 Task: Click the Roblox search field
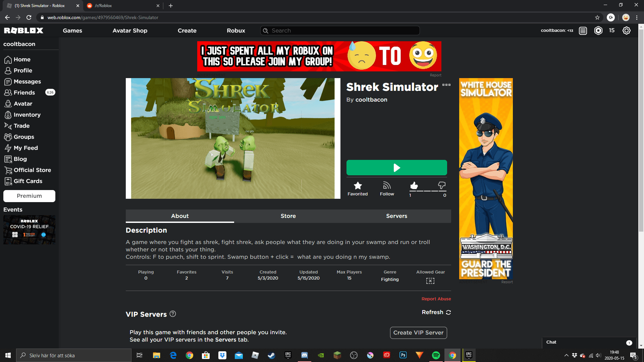pyautogui.click(x=340, y=31)
